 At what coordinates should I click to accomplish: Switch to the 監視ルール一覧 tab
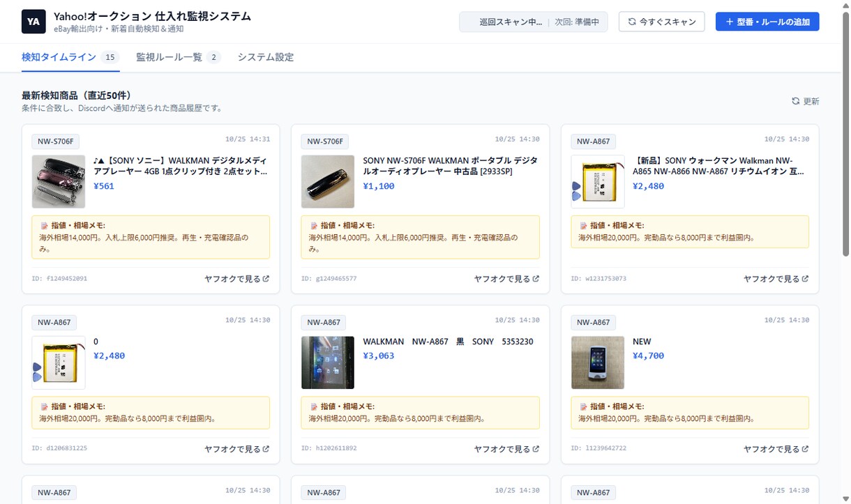click(179, 57)
